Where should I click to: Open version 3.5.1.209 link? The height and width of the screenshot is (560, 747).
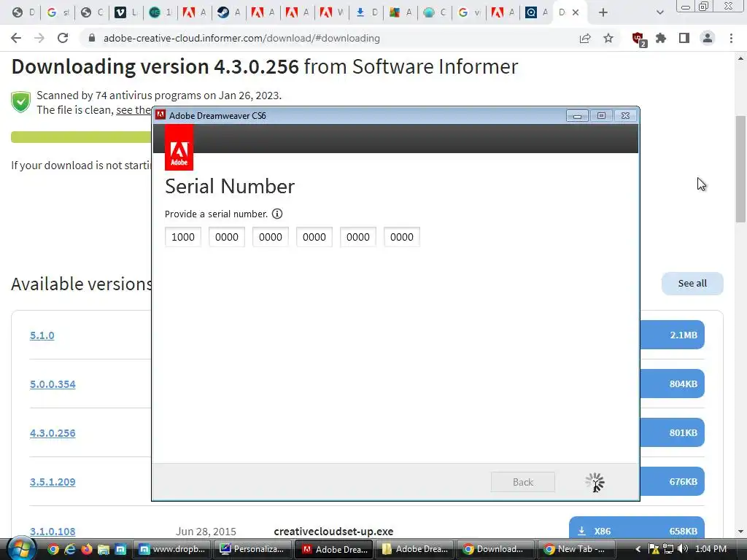coord(53,482)
